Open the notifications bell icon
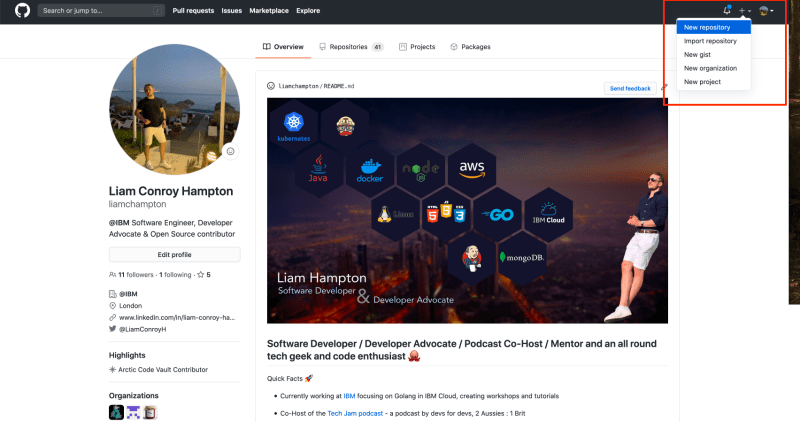 point(727,10)
